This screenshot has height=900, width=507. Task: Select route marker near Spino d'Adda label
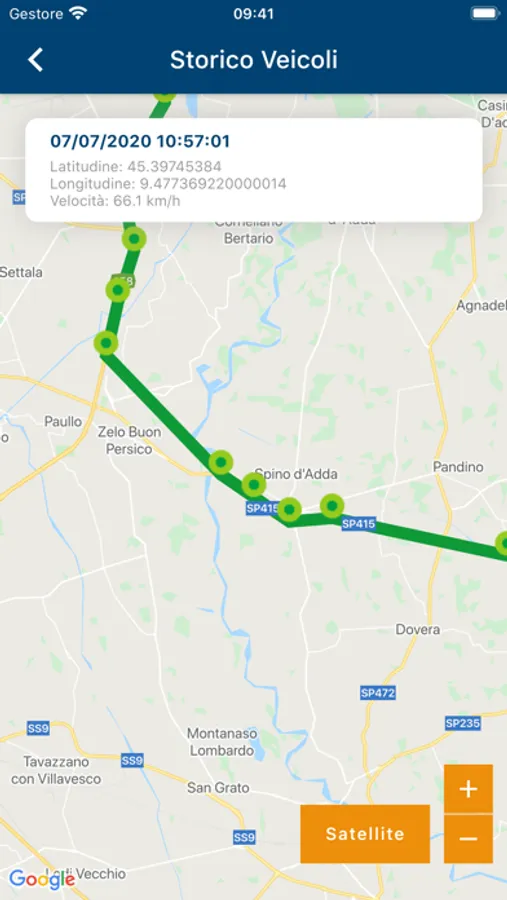click(x=253, y=485)
